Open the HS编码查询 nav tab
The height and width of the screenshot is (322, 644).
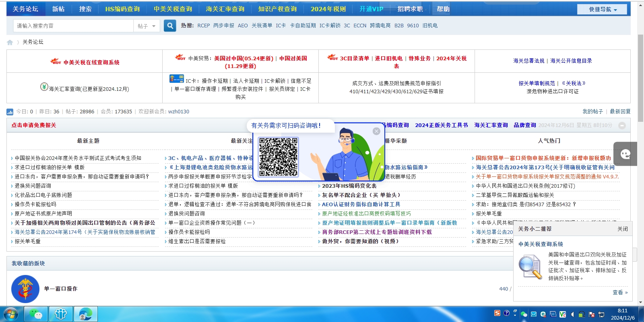(122, 9)
